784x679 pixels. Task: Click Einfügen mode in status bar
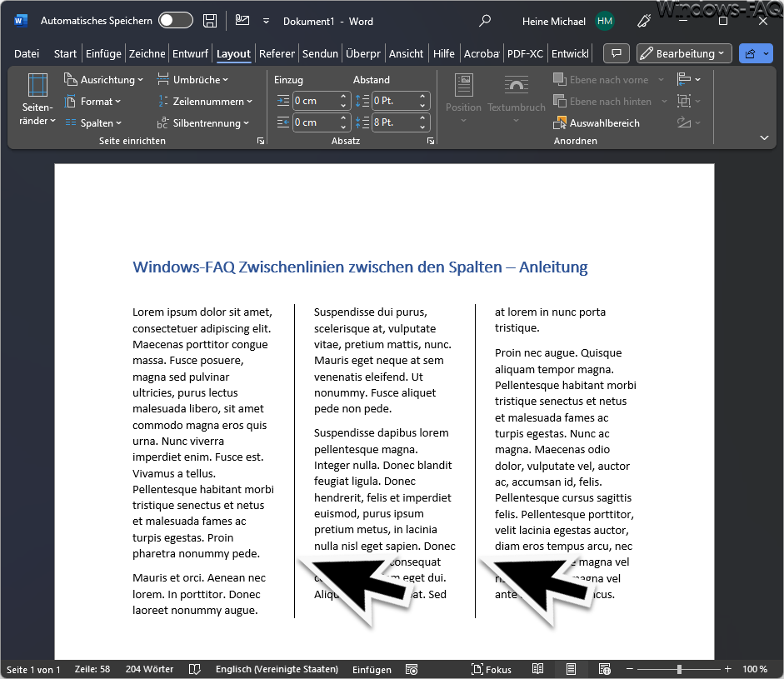(372, 670)
